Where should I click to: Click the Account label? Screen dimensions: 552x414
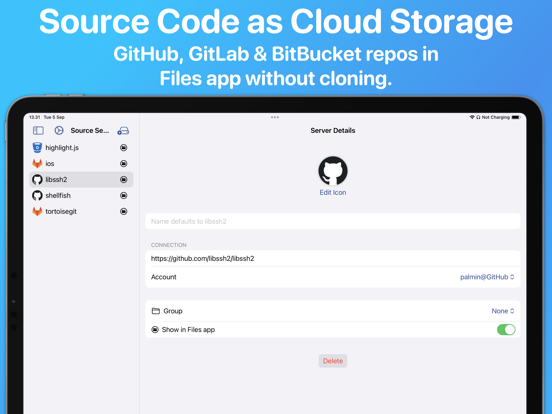(164, 277)
